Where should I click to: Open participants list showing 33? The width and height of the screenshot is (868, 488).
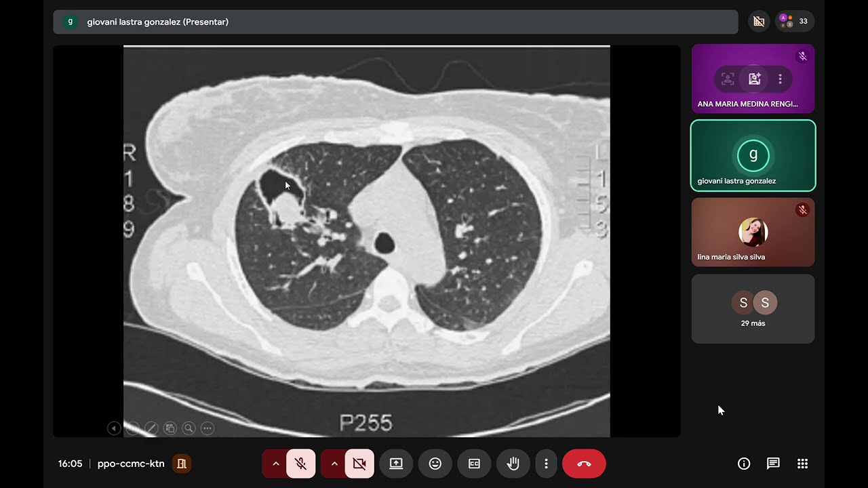pos(795,22)
